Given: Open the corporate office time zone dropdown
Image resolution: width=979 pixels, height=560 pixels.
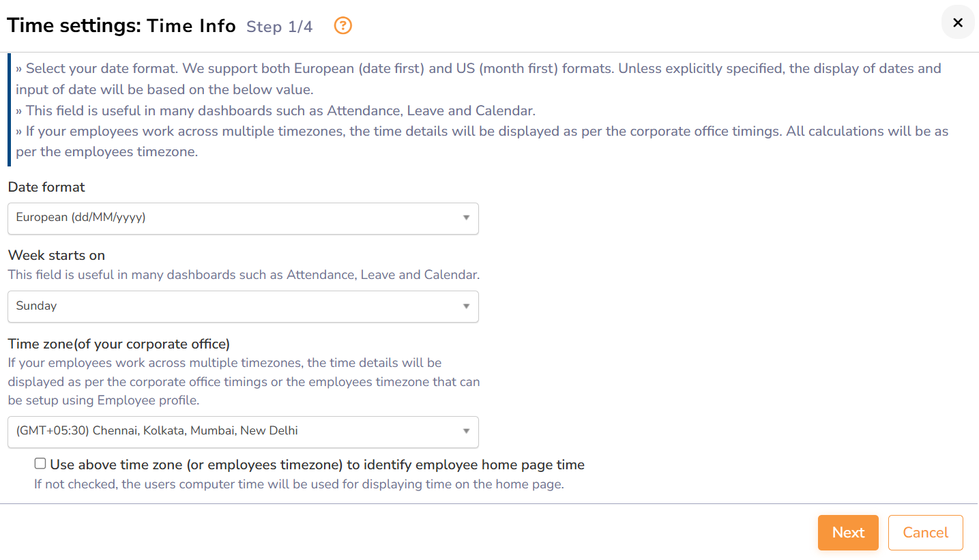Looking at the screenshot, I should pos(243,432).
